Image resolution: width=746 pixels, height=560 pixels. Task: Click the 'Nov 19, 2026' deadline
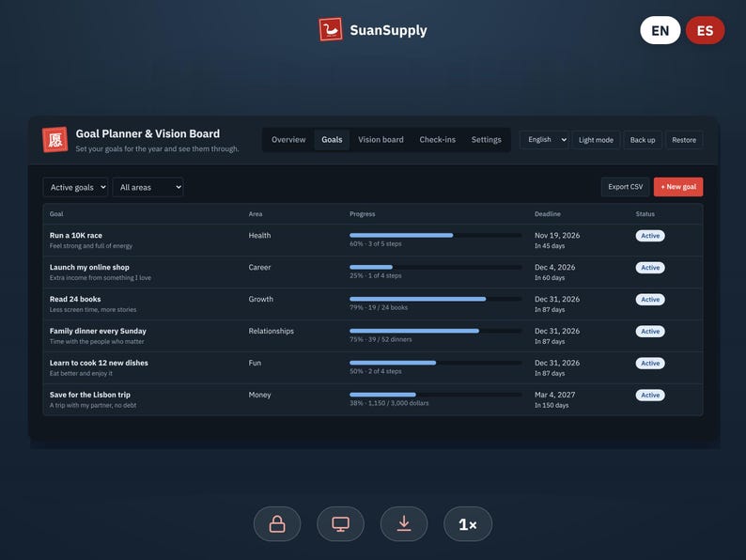click(x=557, y=236)
